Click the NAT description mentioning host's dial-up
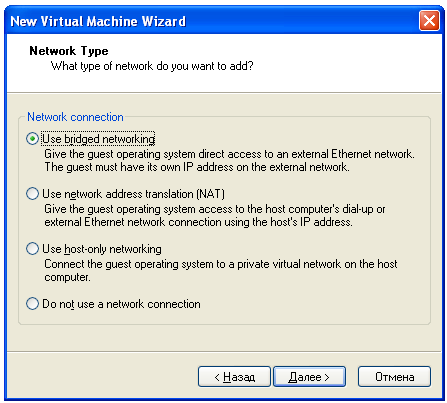 (215, 209)
